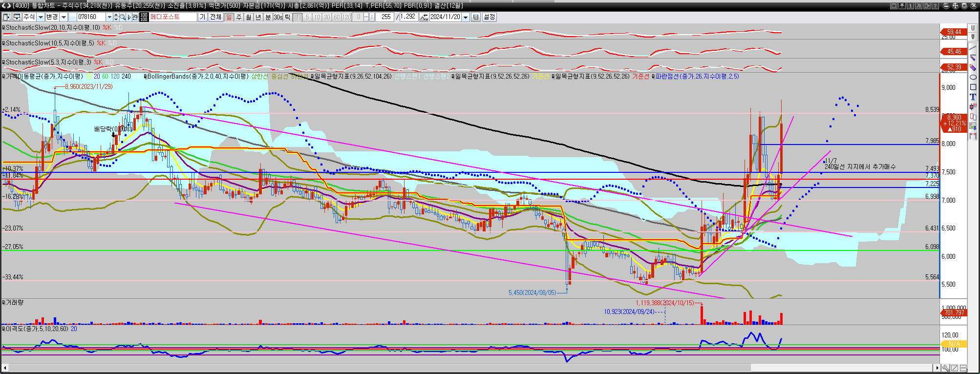
Task: Click the stock code up/down stepper
Action: coord(116,17)
